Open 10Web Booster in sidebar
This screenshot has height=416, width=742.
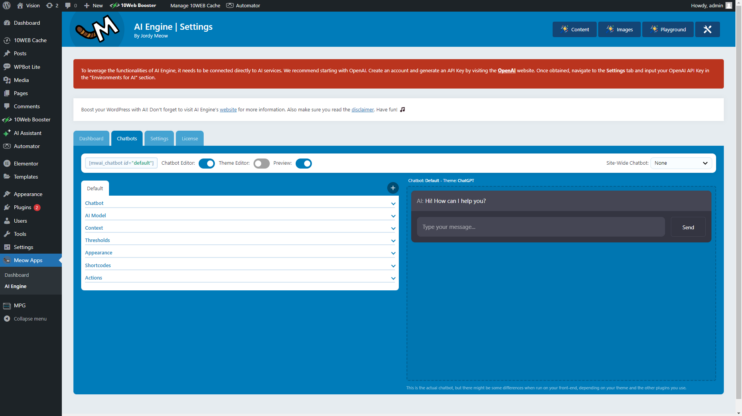29,119
